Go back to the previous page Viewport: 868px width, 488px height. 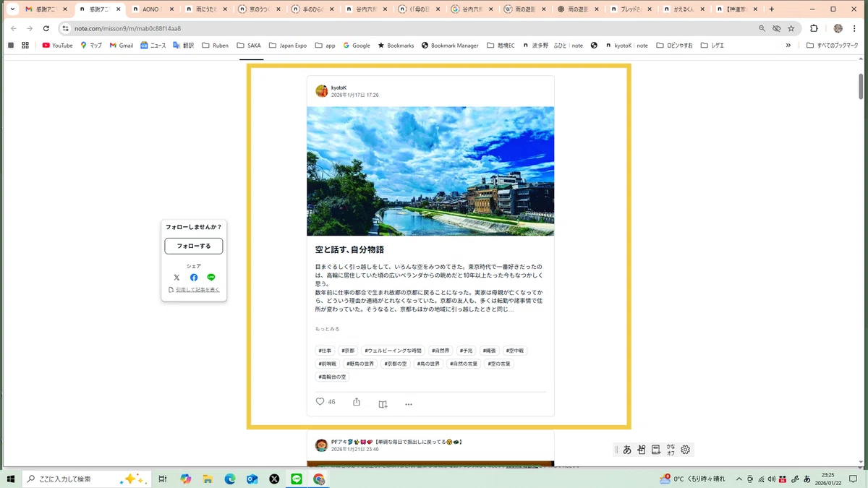click(x=14, y=28)
